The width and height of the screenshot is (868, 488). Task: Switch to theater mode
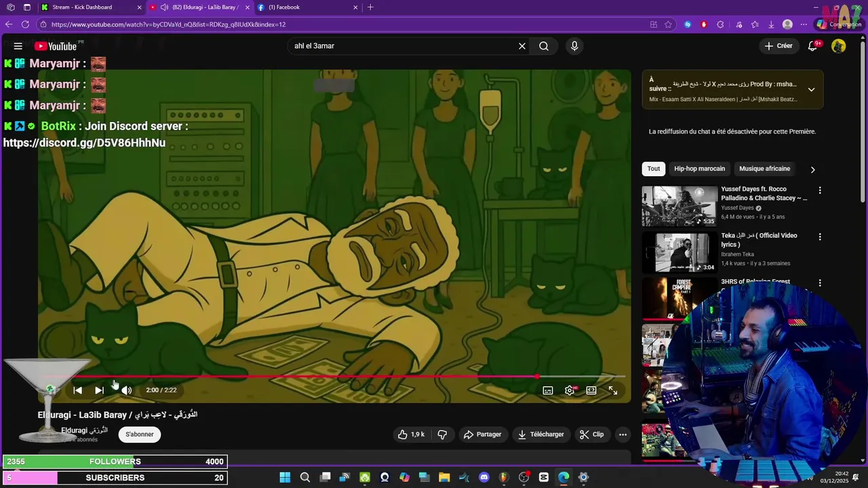pos(591,390)
